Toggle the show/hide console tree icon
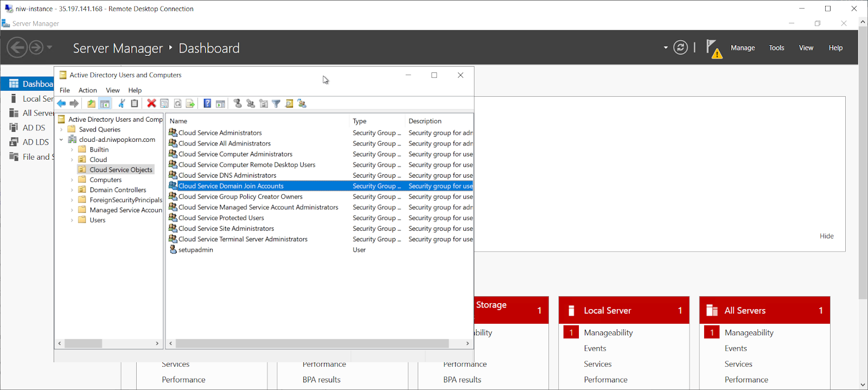868x390 pixels. click(x=105, y=103)
